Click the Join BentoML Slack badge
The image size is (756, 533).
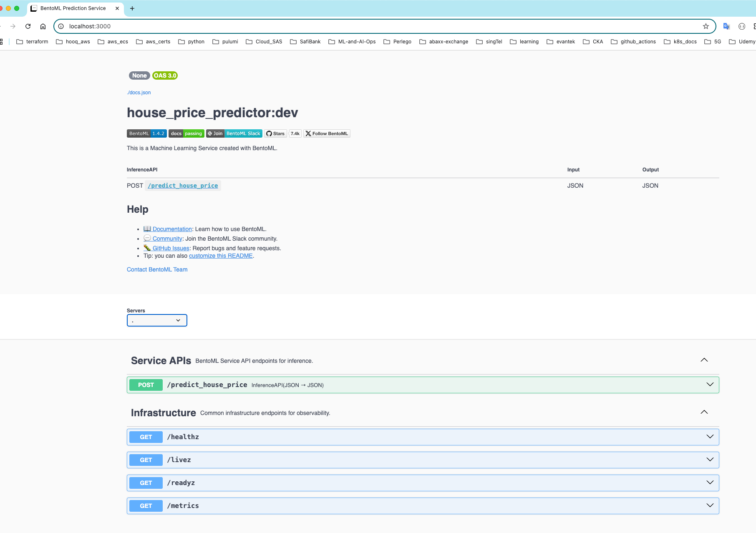point(234,133)
